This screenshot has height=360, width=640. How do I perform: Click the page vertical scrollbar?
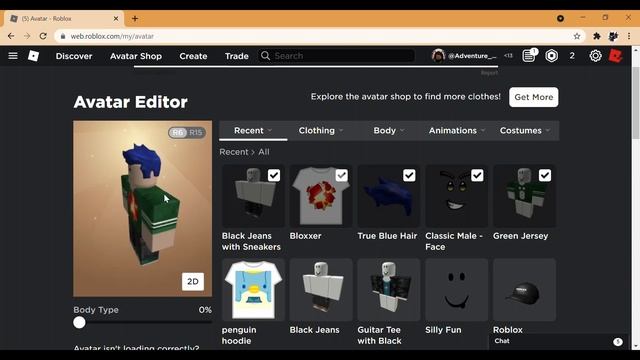pos(636,104)
